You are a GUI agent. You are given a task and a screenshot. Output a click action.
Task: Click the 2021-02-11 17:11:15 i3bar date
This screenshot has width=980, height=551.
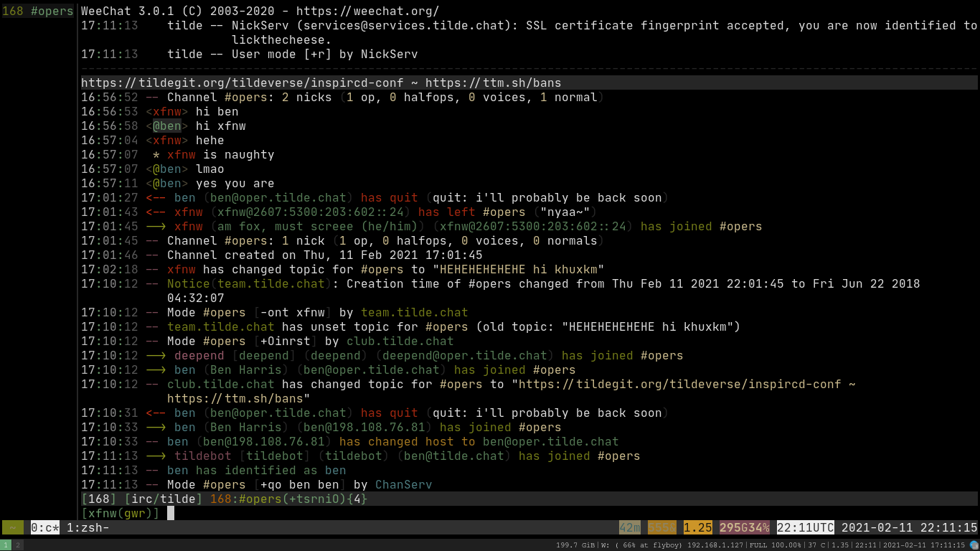924,545
